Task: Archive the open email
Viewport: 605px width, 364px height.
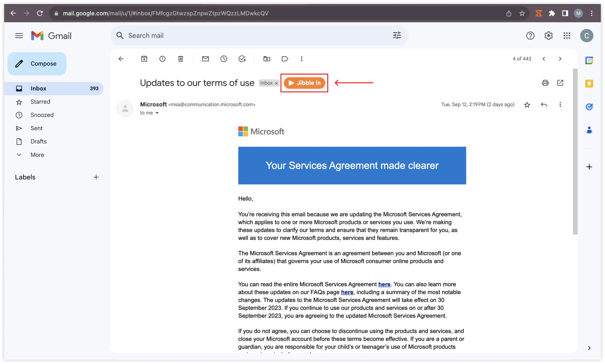Action: (x=144, y=59)
